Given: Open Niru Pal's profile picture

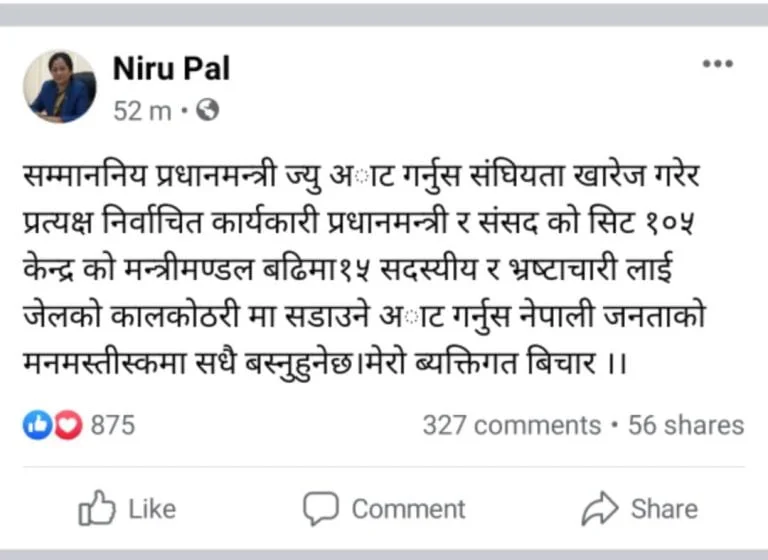Looking at the screenshot, I should pyautogui.click(x=60, y=87).
